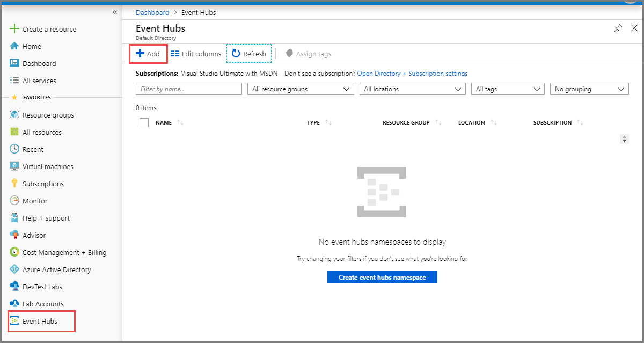Click the Virtual machines monitor icon
644x343 pixels.
coord(14,166)
